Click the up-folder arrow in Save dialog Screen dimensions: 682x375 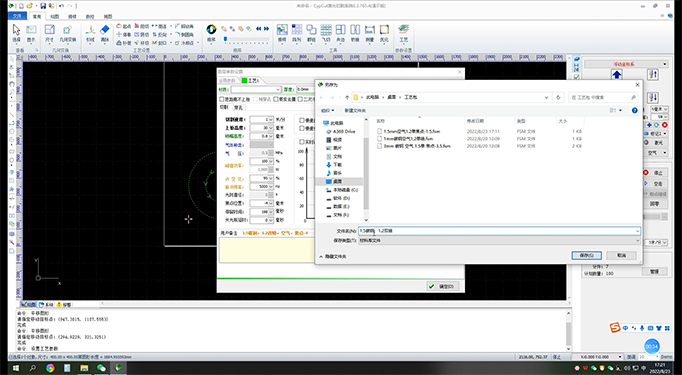(x=347, y=97)
